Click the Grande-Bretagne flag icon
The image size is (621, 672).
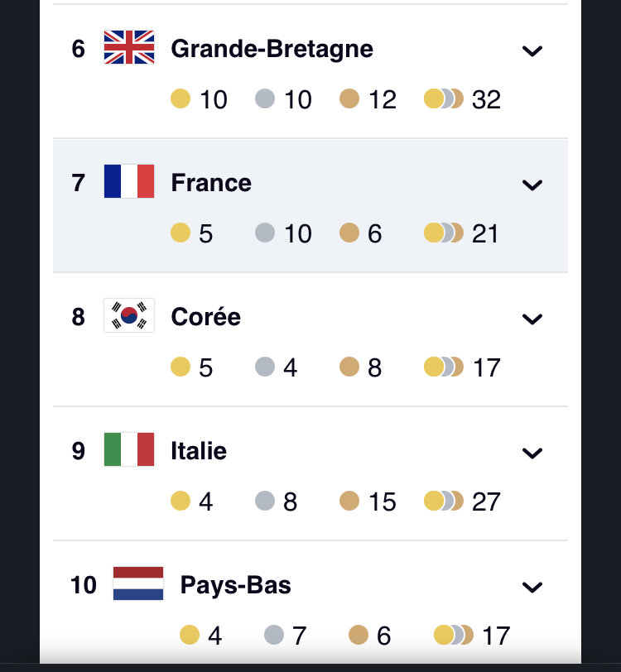pyautogui.click(x=129, y=47)
